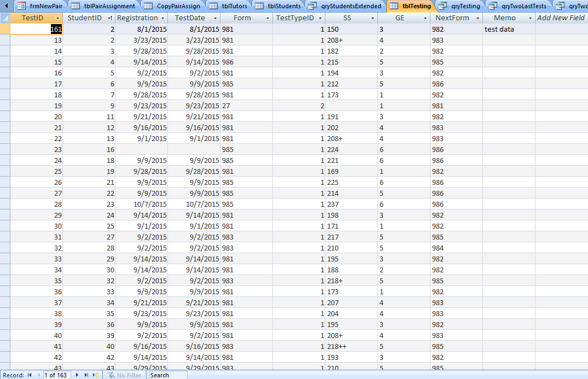The height and width of the screenshot is (379, 588).
Task: Click the Search box in record bar
Action: [x=168, y=375]
